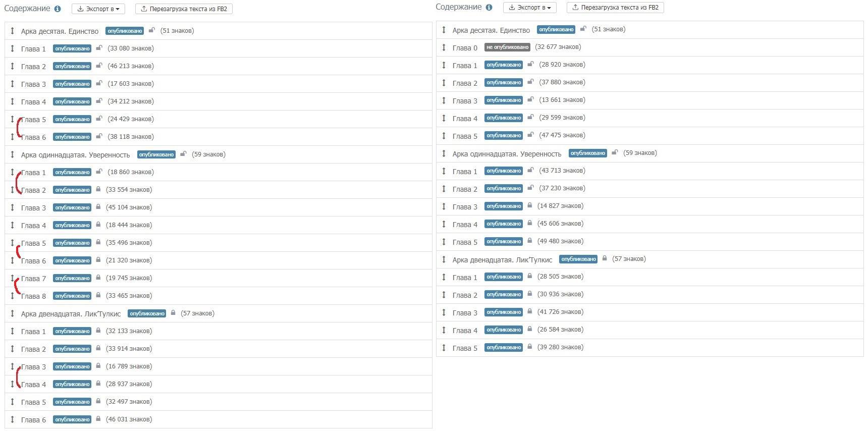
Task: Click the drag handle of the 26 584 знаков chapter
Action: 444,330
